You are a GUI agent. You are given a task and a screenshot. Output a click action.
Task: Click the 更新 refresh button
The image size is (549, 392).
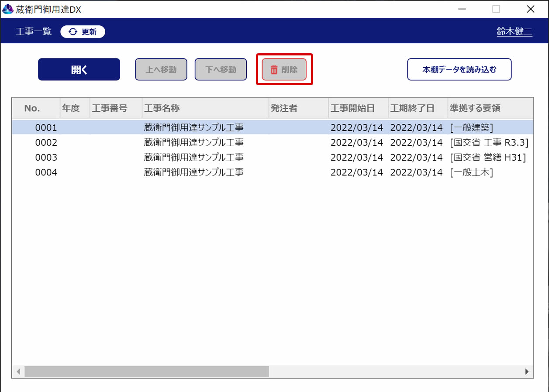(x=83, y=32)
